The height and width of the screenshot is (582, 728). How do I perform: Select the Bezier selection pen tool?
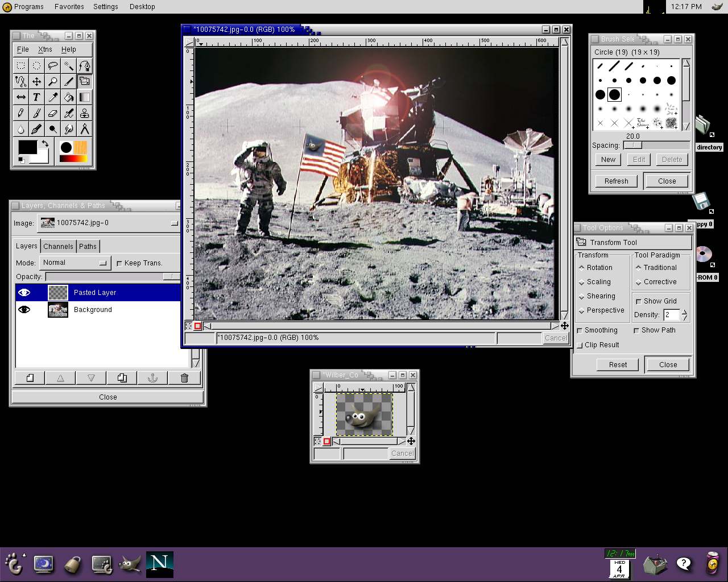(84, 65)
